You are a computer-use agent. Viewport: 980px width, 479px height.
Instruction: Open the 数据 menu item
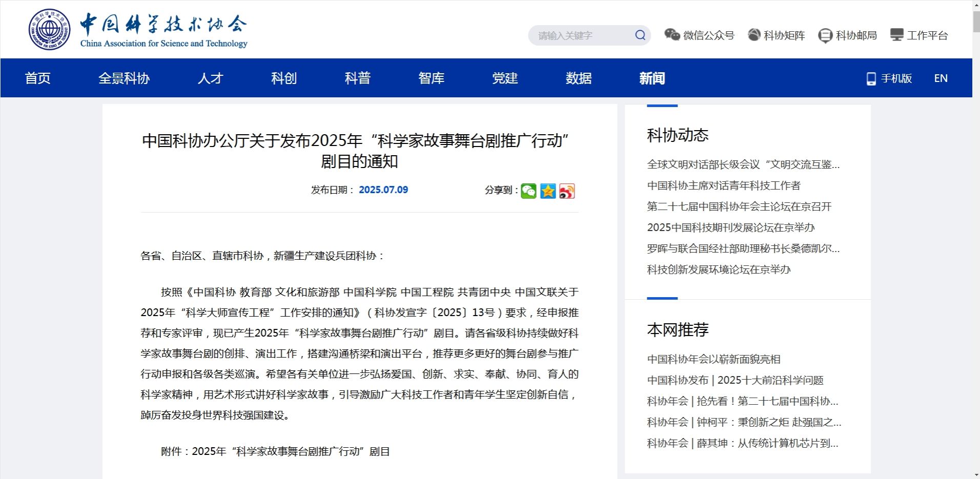(x=579, y=78)
